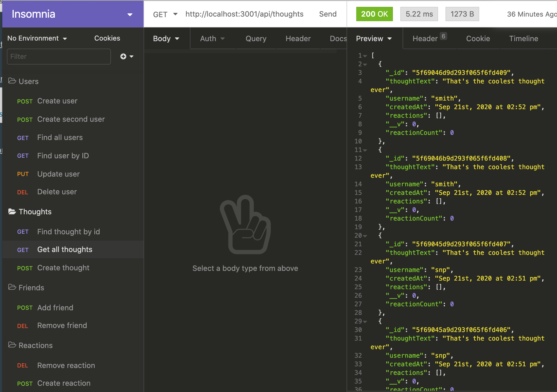
Task: Switch to the Query tab
Action: [256, 39]
